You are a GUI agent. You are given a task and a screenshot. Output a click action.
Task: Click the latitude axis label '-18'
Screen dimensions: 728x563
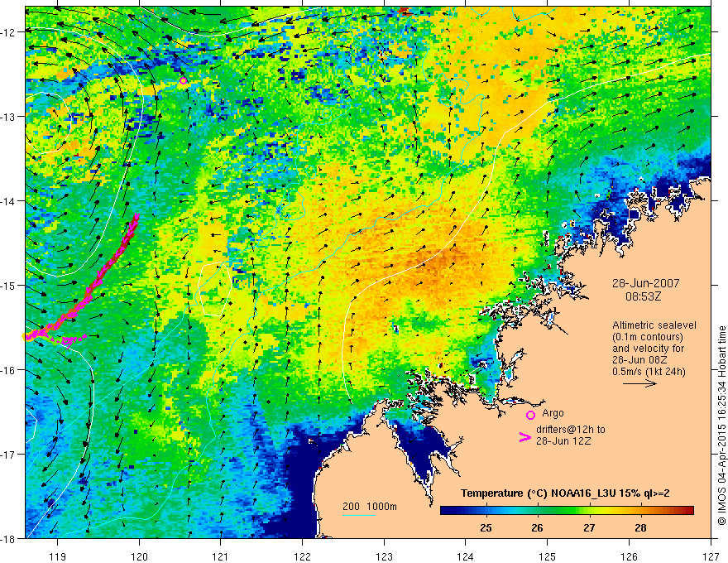(x=9, y=538)
